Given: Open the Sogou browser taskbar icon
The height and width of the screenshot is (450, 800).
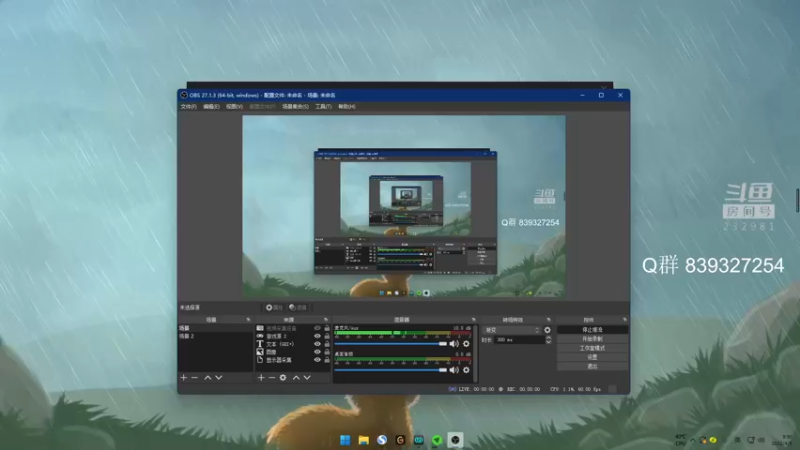Looking at the screenshot, I should pos(382,440).
